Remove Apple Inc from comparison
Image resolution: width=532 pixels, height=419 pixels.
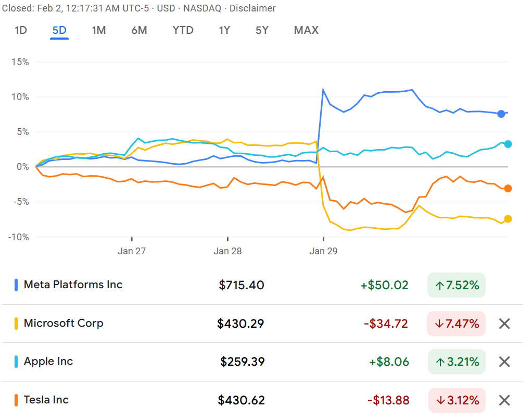[504, 362]
